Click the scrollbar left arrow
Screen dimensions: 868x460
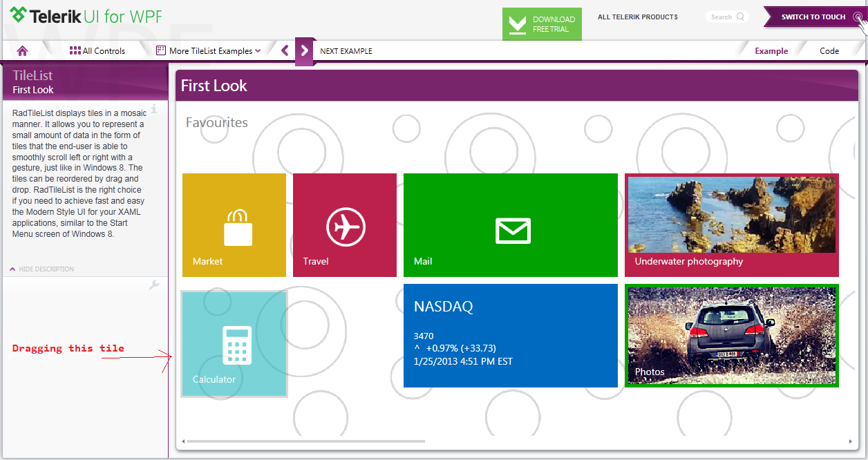pos(183,441)
